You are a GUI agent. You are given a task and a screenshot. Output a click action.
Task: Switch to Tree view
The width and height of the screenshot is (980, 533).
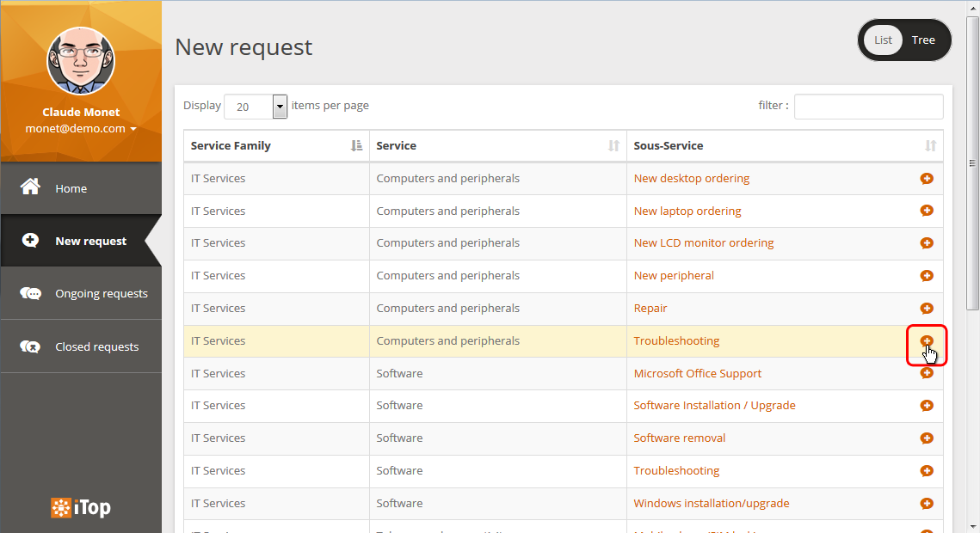[923, 40]
